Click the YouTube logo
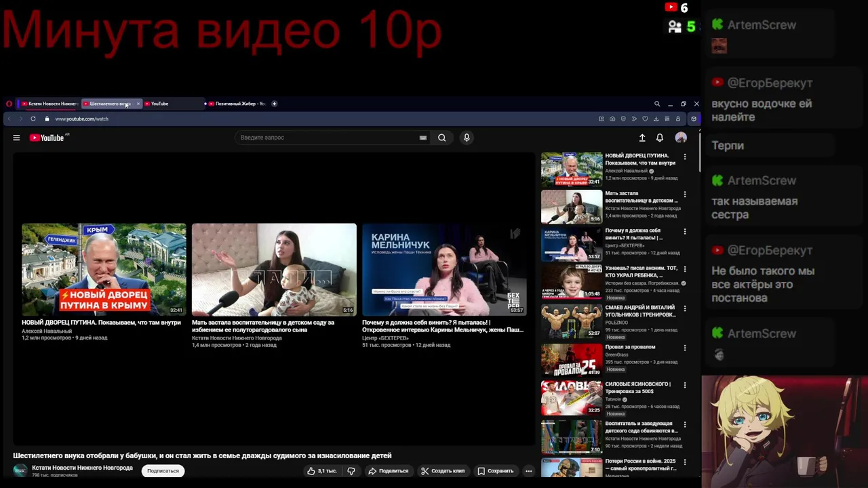The height and width of the screenshot is (488, 868). [x=47, y=138]
